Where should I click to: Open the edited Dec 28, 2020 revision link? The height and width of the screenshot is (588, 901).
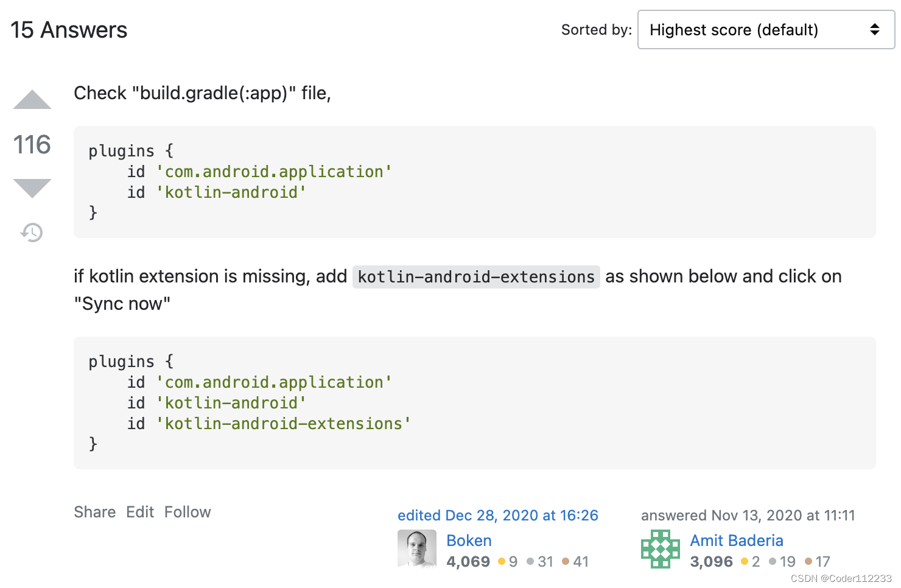pos(498,515)
